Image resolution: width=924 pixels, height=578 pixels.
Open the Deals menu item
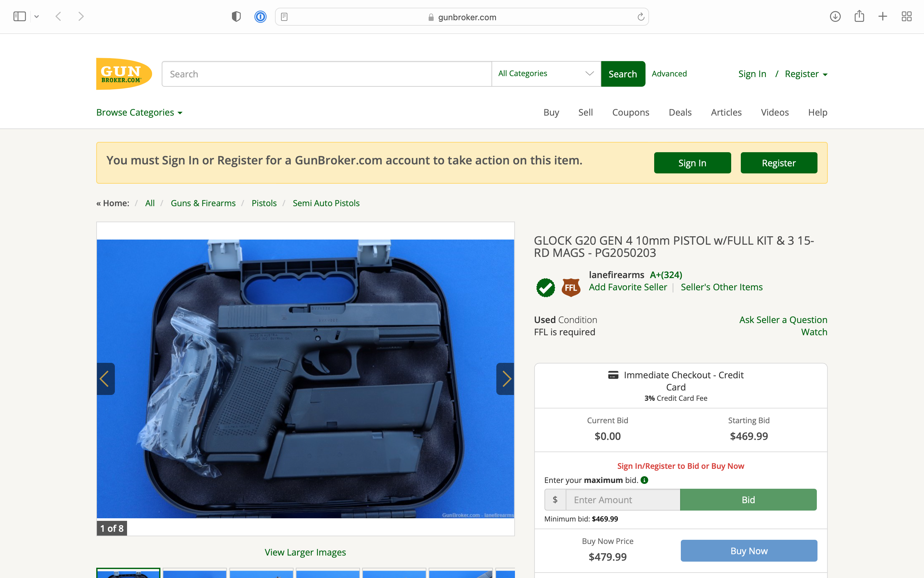click(680, 112)
